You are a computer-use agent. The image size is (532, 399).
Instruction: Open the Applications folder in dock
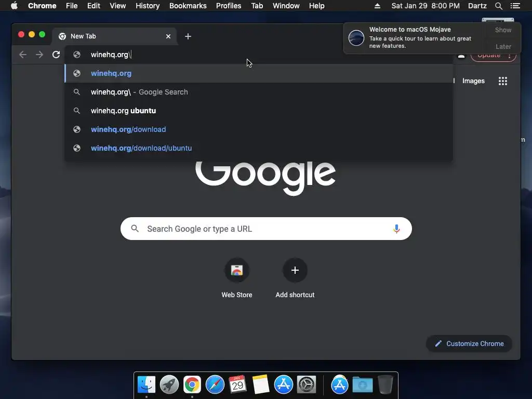click(x=340, y=385)
